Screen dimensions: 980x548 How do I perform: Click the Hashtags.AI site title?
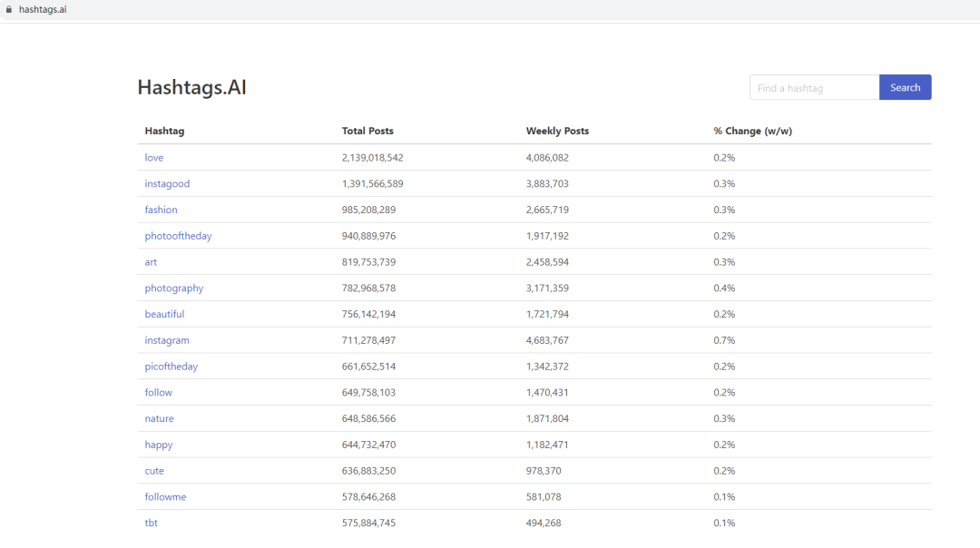point(191,87)
